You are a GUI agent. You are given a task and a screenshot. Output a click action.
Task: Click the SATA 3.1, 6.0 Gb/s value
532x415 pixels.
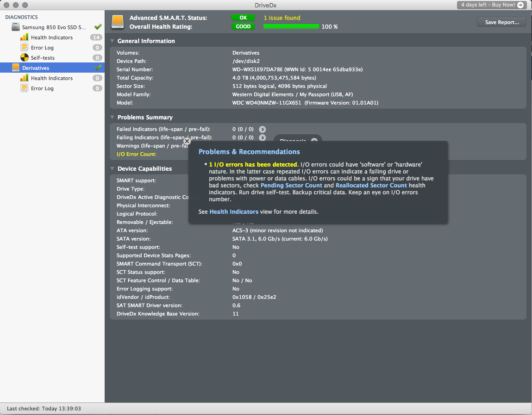[x=280, y=239]
